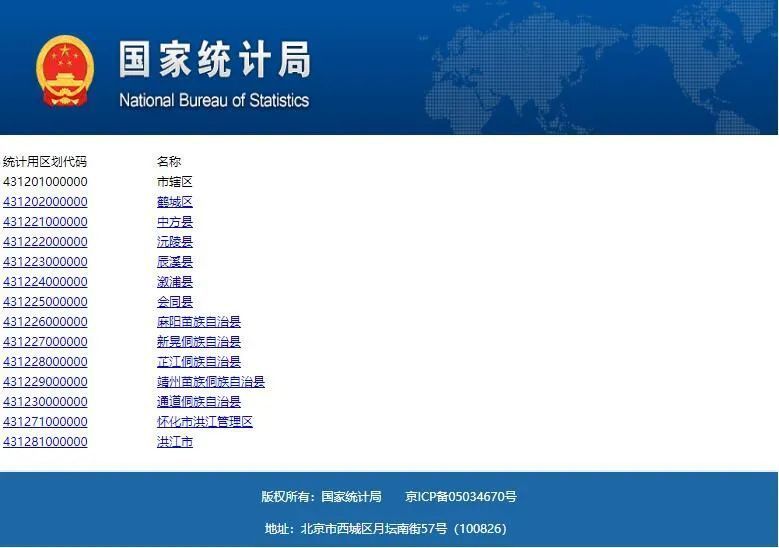Image resolution: width=779 pixels, height=548 pixels.
Task: Open the 会同县 link
Action: tap(174, 302)
